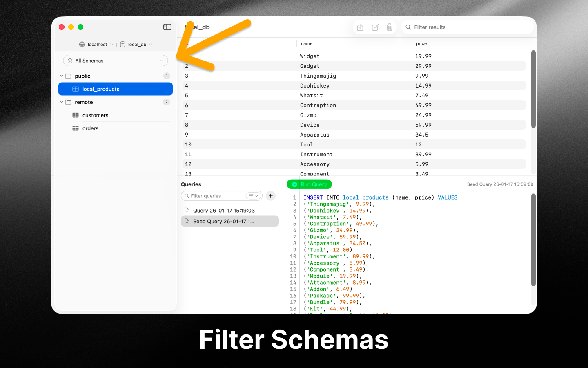The image size is (588, 368).
Task: Collapse the remote schema folder
Action: coord(61,102)
